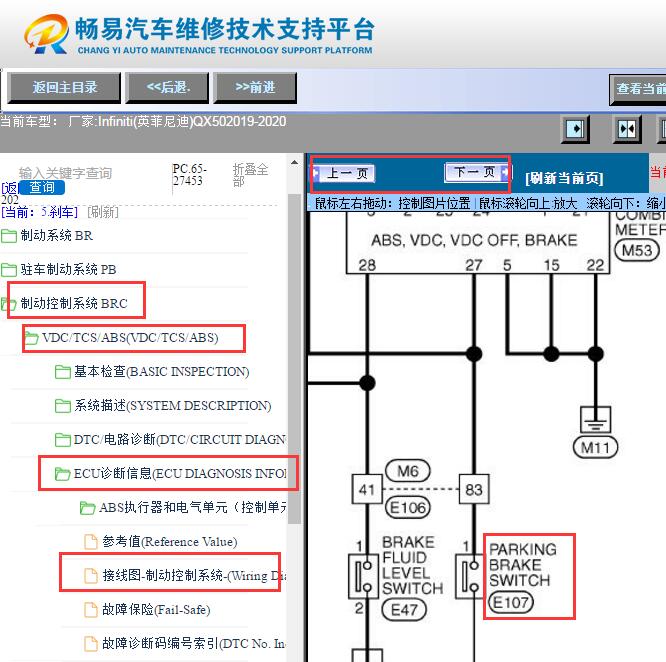Collapse the 制动控制系统 BRC folder
666x662 pixels.
click(74, 303)
